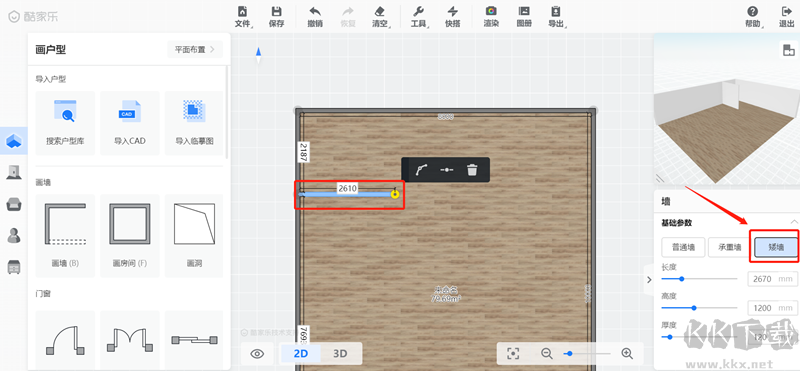Click the fit-to-screen icon
Viewport: 800px width, 371px height.
click(513, 353)
